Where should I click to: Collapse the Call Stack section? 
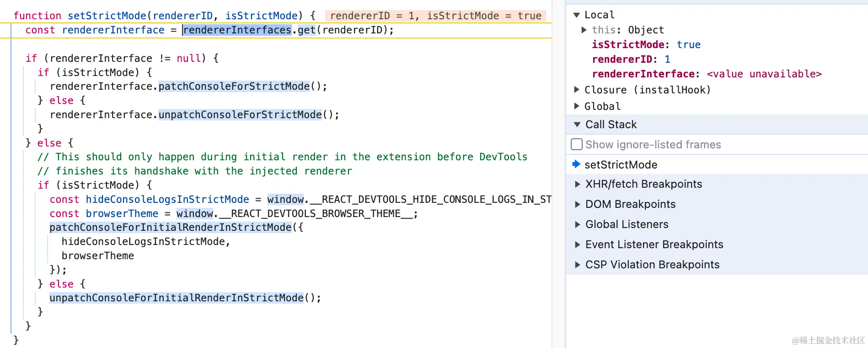coord(577,125)
